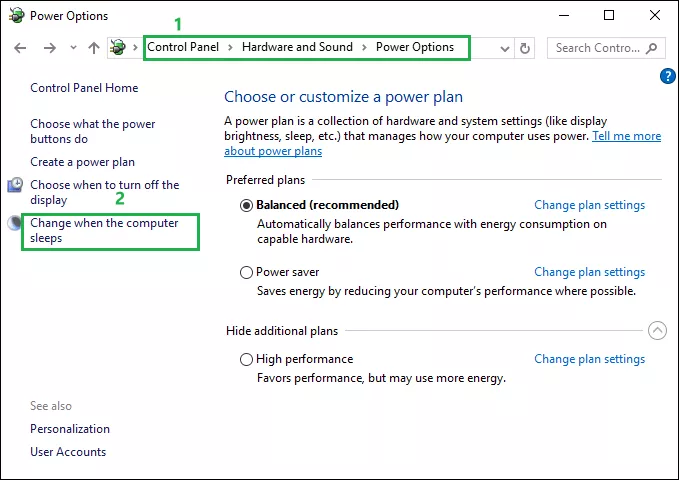This screenshot has width=679, height=480.
Task: Select the Power saver plan
Action: (246, 272)
